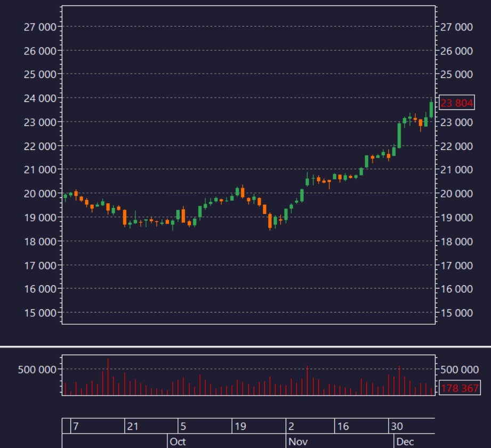Click the red 23 804 current price tag
Image resolution: width=491 pixels, height=448 pixels.
click(x=457, y=102)
